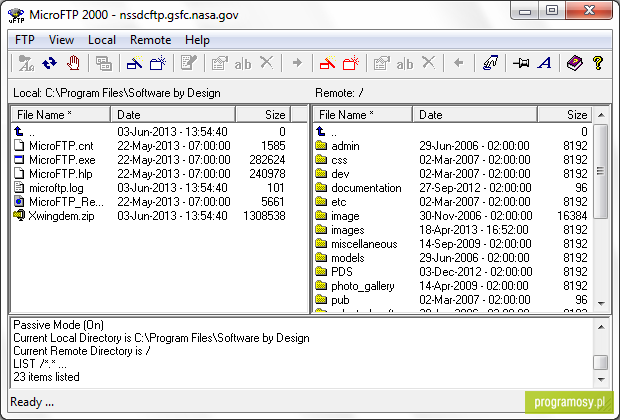Select MicroFTP.exe in local list
Screen dimensions: 620x420
tap(55, 160)
